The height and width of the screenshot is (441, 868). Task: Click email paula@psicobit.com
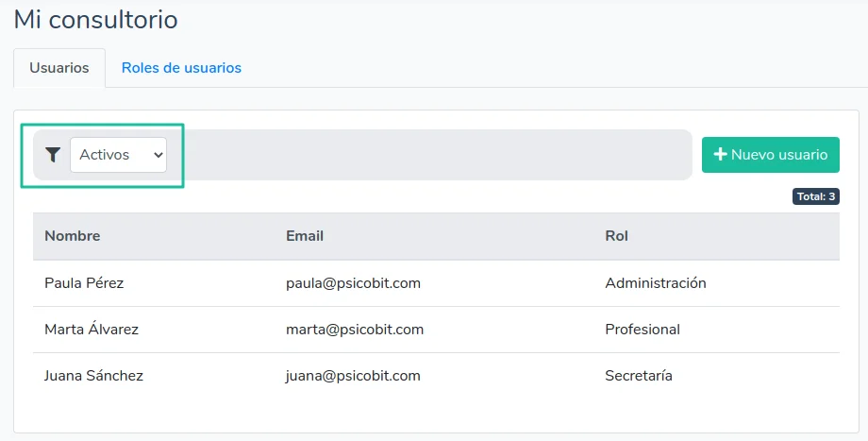pos(353,283)
